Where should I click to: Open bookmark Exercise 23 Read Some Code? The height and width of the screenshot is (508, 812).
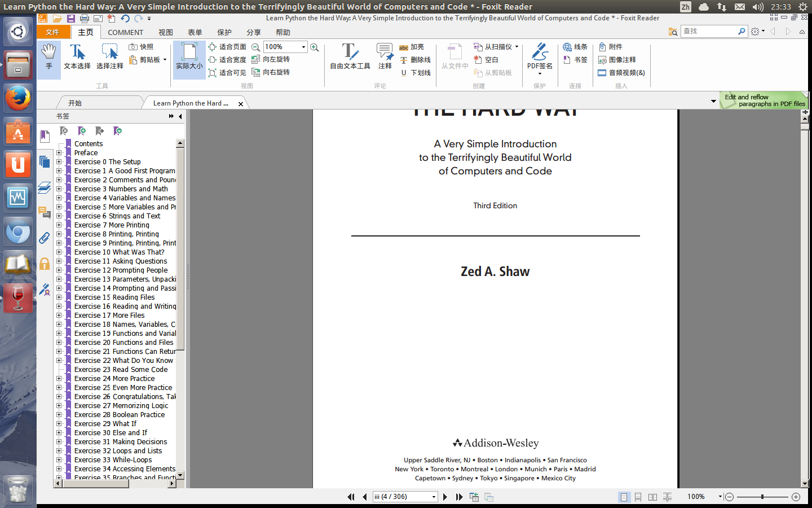tap(121, 370)
